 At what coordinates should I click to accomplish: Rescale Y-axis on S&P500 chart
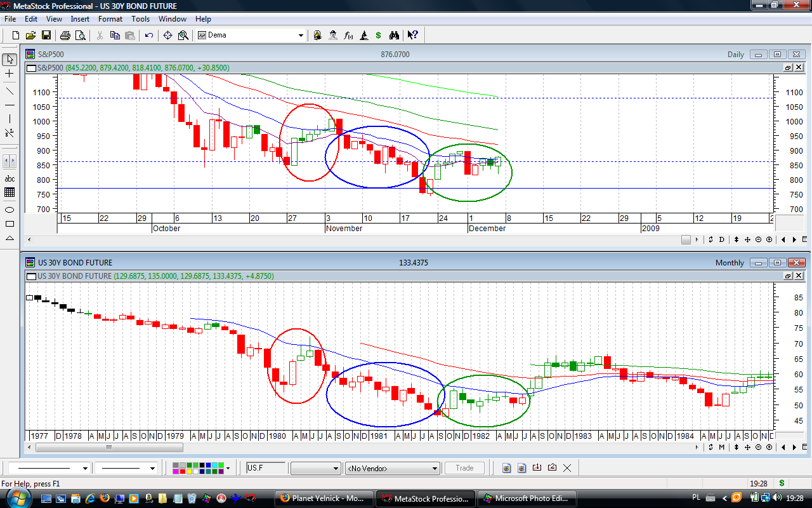(738, 239)
